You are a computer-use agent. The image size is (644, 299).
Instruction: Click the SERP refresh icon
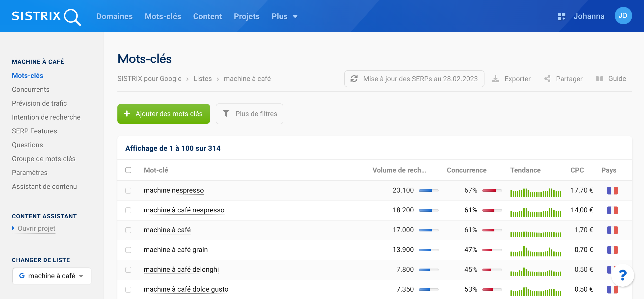[x=354, y=79]
